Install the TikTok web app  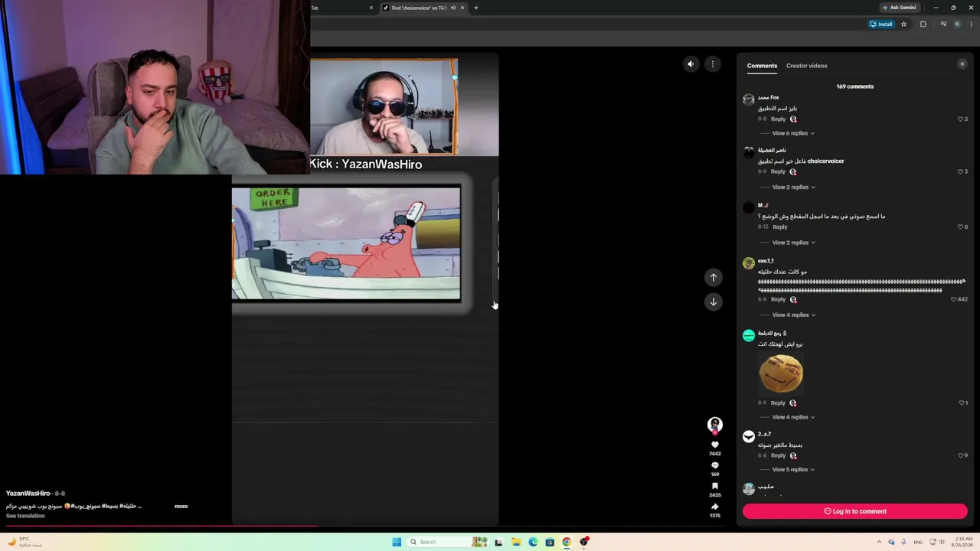tap(881, 24)
